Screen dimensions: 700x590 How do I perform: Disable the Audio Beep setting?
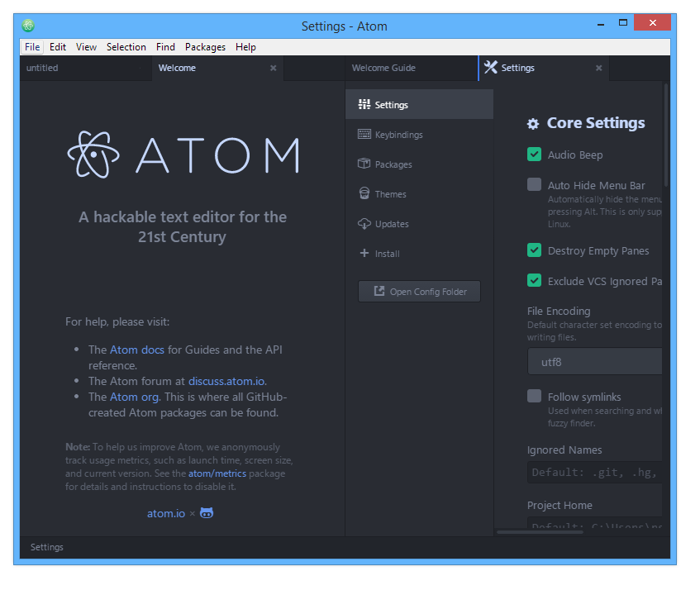(534, 155)
